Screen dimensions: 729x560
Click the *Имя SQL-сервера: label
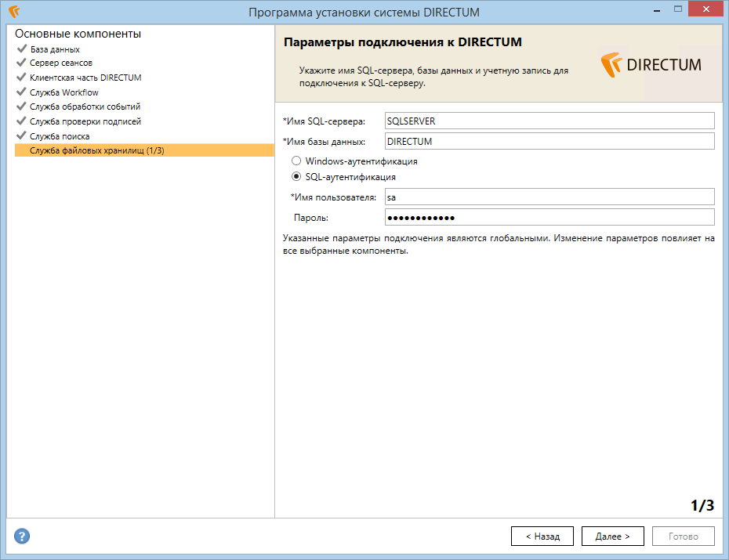324,121
